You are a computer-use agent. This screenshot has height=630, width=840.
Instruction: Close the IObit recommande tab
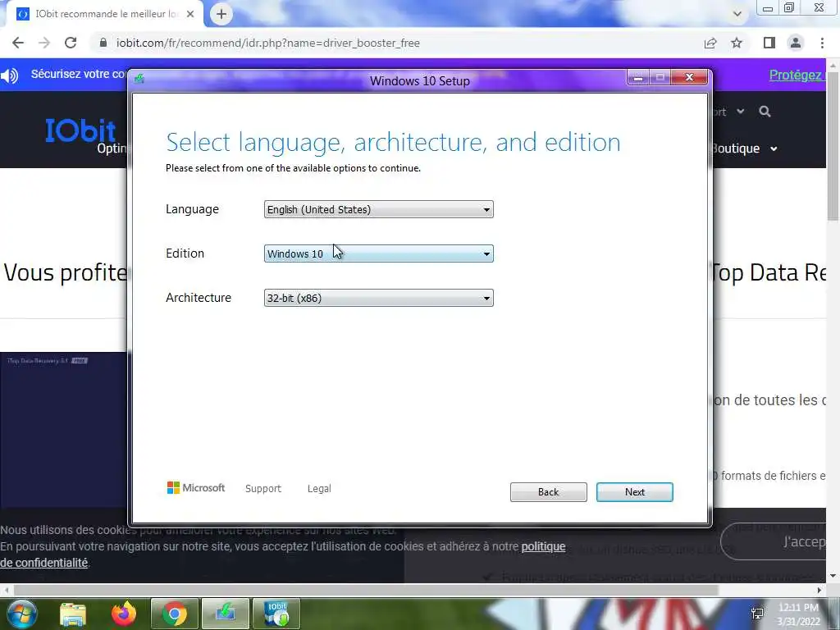coord(190,14)
